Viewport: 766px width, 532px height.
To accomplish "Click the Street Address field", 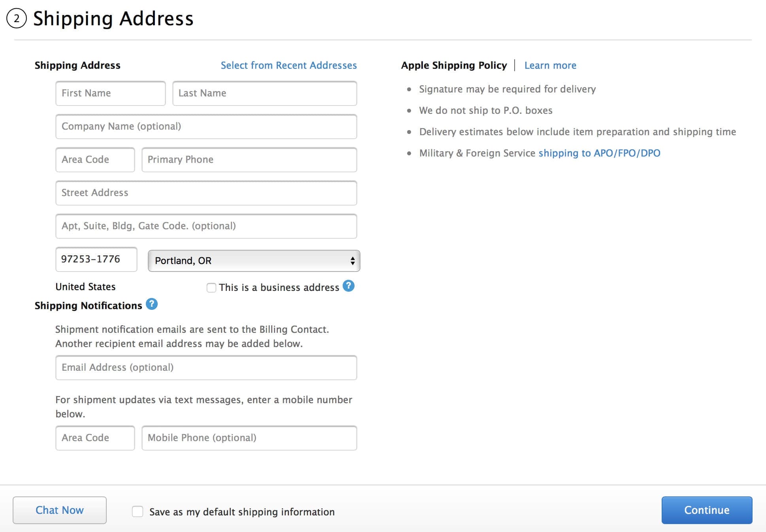I will pos(206,193).
